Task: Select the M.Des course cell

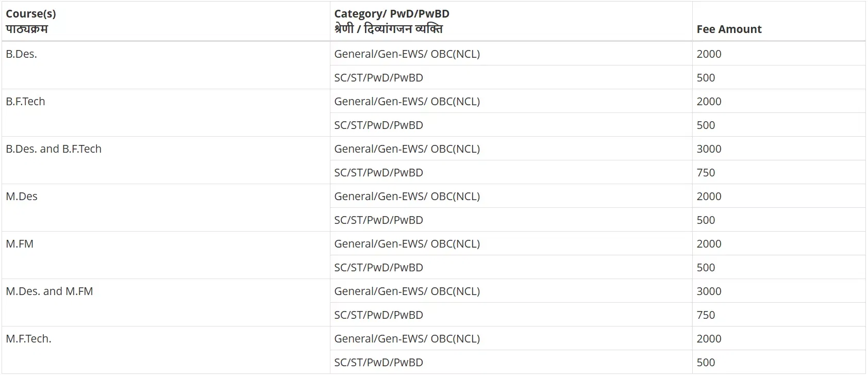Action: 22,197
